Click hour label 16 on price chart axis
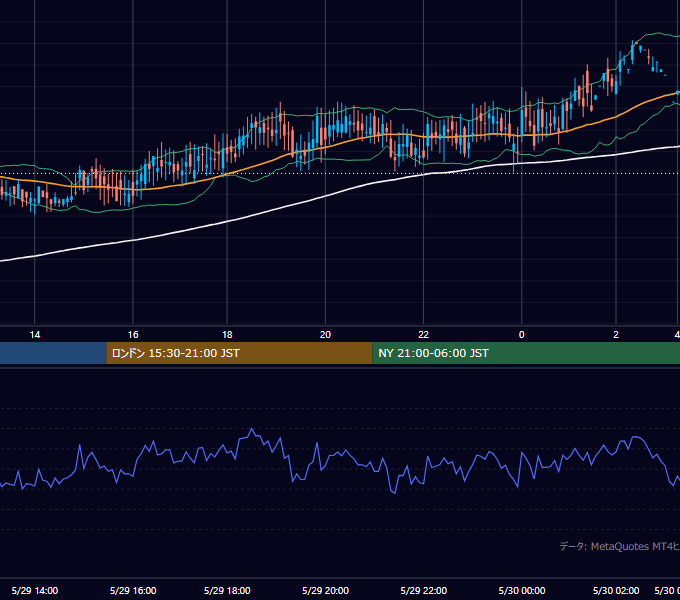The width and height of the screenshot is (680, 600). point(133,335)
